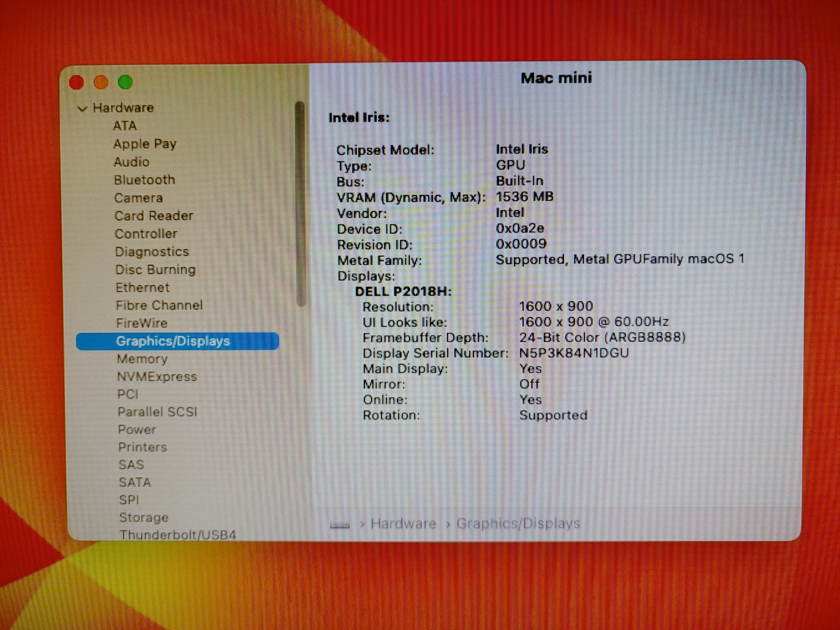Open the Ethernet hardware section
Viewport: 840px width, 630px height.
pos(142,288)
